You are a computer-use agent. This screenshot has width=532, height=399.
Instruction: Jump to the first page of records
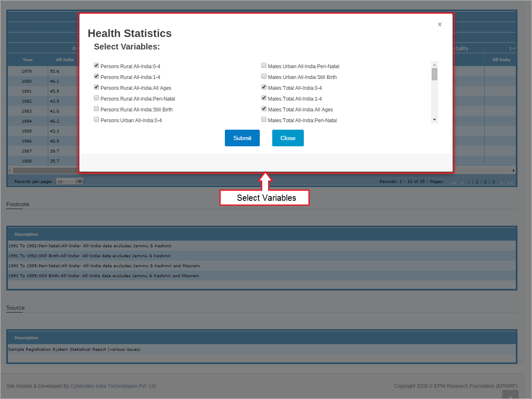(453, 183)
